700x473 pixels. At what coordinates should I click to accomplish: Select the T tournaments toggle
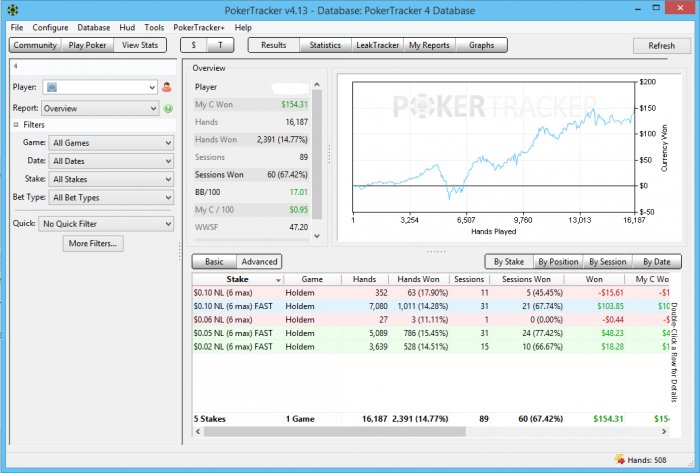221,45
